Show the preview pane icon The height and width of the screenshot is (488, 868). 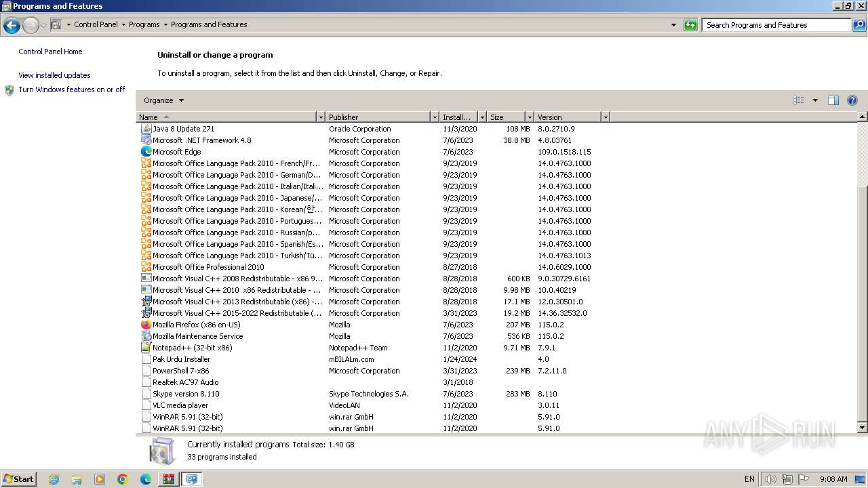833,100
